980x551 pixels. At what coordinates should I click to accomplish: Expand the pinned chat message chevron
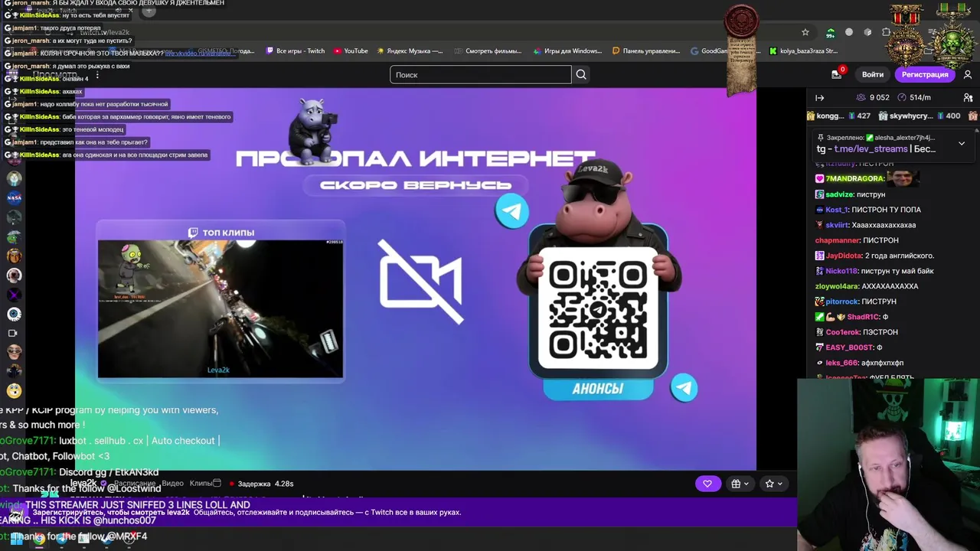click(962, 143)
